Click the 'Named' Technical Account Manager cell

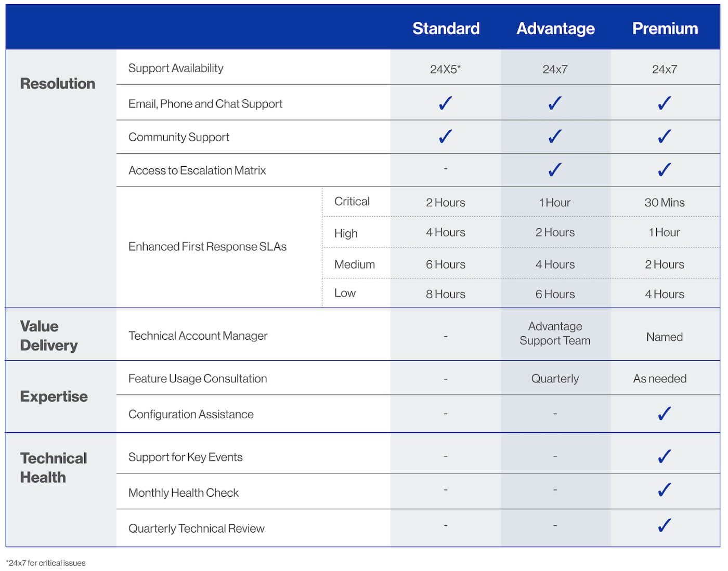(x=665, y=337)
